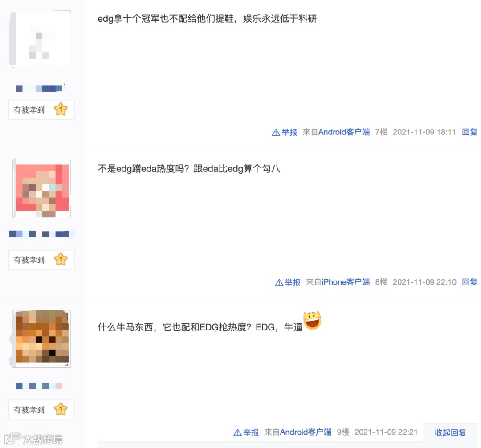This screenshot has height=448, width=481.
Task: Click the star level icon under the orange avatar
Action: [61, 409]
